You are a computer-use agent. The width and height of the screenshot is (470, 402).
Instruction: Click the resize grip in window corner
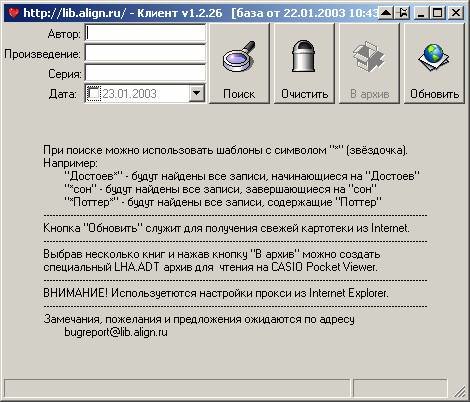tap(460, 392)
